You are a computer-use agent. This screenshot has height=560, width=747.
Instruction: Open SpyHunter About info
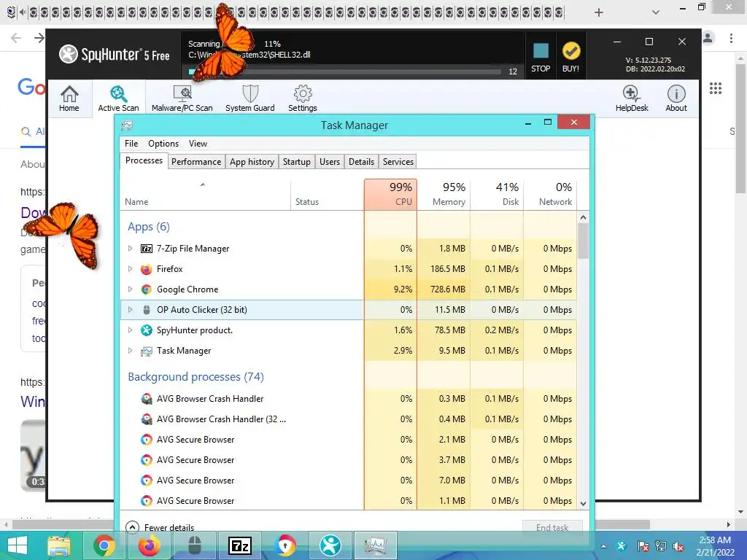[676, 98]
